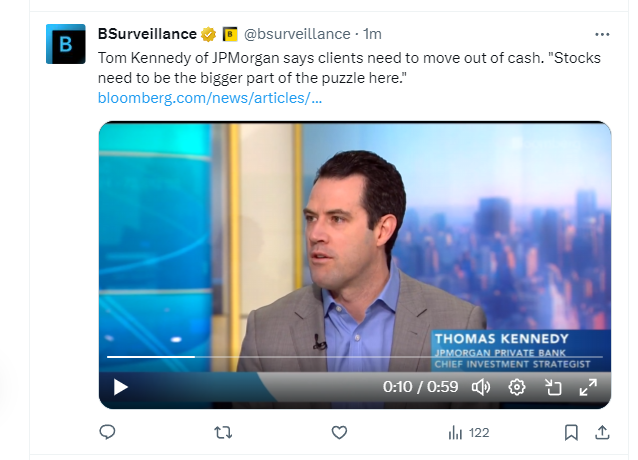Open the tweet's 1m timestamp
Viewport: 638px width, 460px height.
(373, 34)
